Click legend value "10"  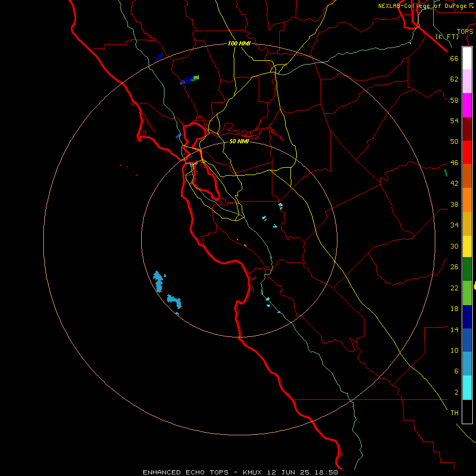(x=454, y=351)
